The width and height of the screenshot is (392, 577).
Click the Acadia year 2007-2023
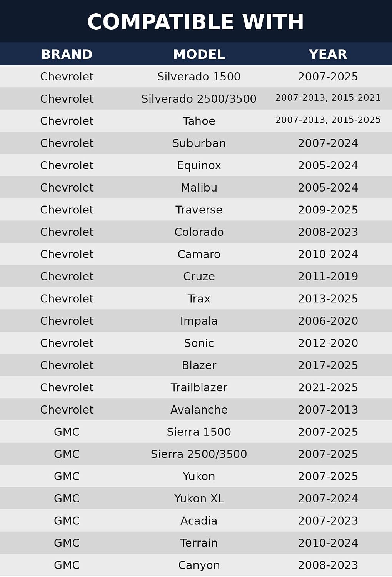pos(328,521)
